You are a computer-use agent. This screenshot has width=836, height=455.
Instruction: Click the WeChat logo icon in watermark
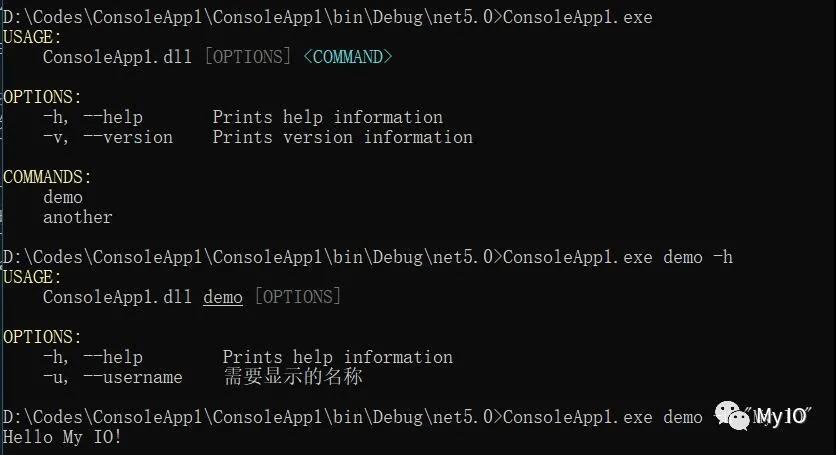click(x=732, y=416)
